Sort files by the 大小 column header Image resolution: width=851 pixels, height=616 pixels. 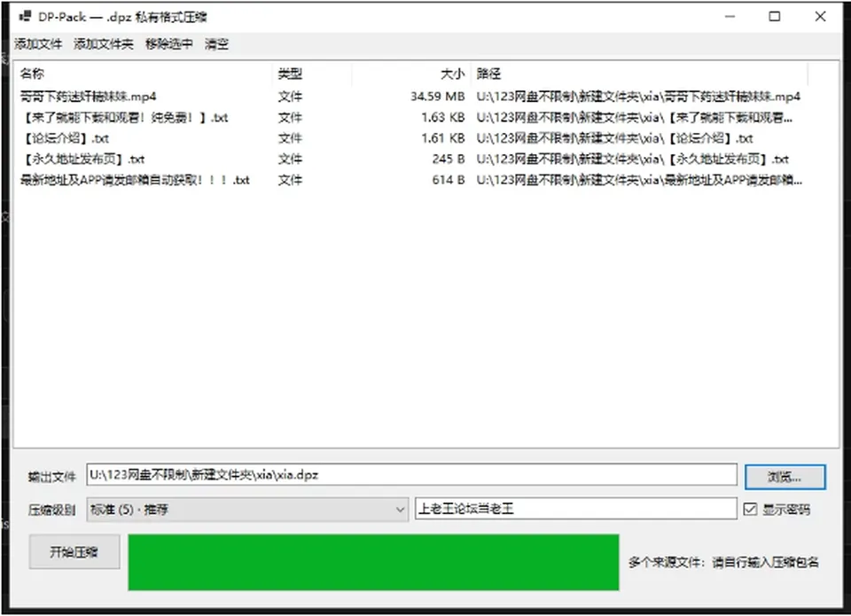coord(411,74)
